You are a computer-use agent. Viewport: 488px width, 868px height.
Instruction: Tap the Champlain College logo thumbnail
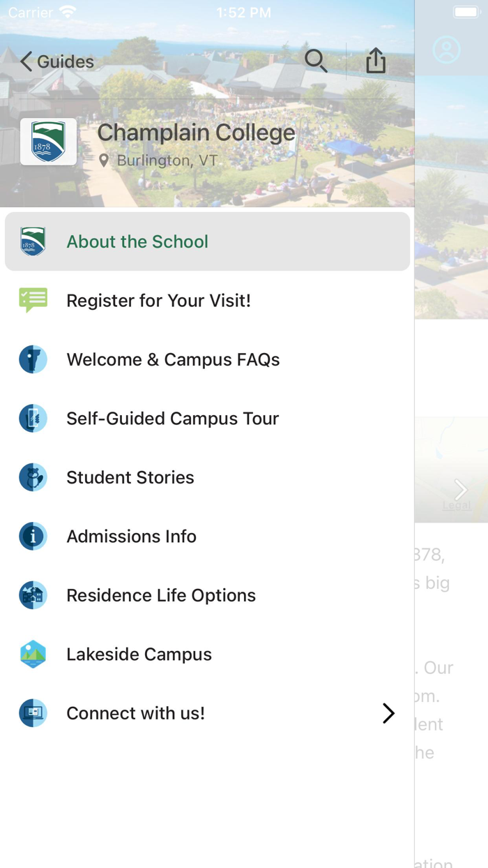48,141
